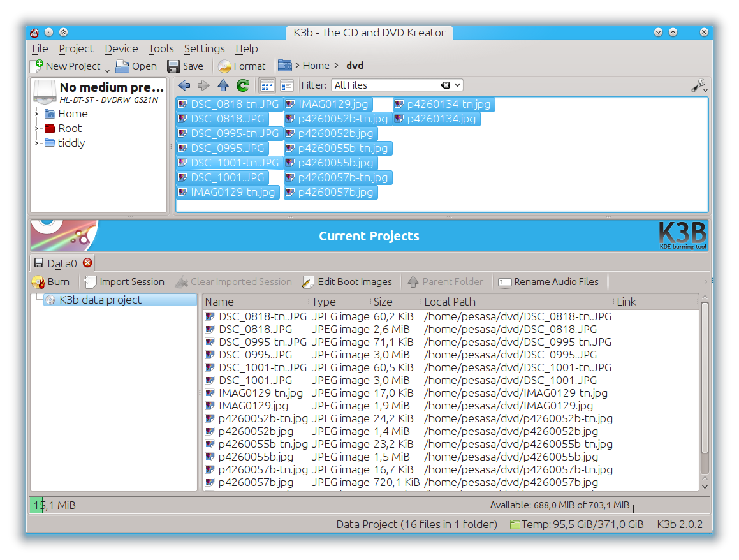Go up to the parent directory
The image size is (739, 560).
(223, 85)
